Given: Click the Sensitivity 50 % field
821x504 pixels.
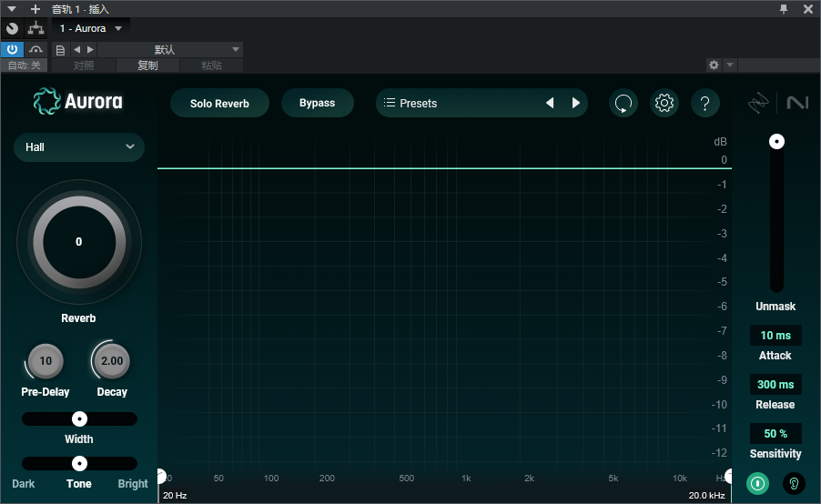Looking at the screenshot, I should 775,434.
